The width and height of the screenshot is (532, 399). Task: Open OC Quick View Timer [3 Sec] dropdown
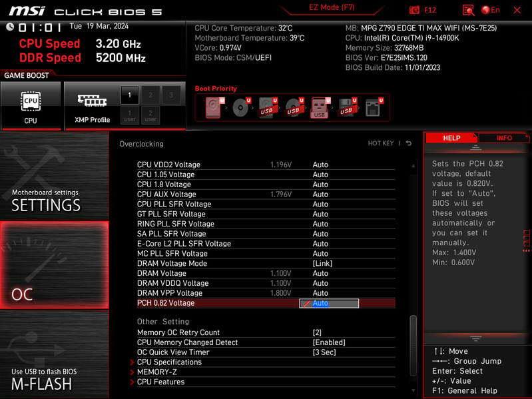324,352
